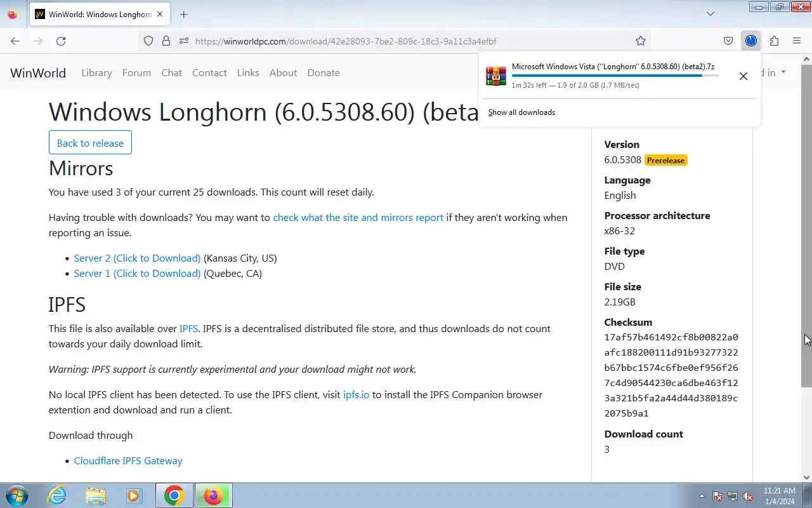Open Action Center flag tray icon

(717, 496)
